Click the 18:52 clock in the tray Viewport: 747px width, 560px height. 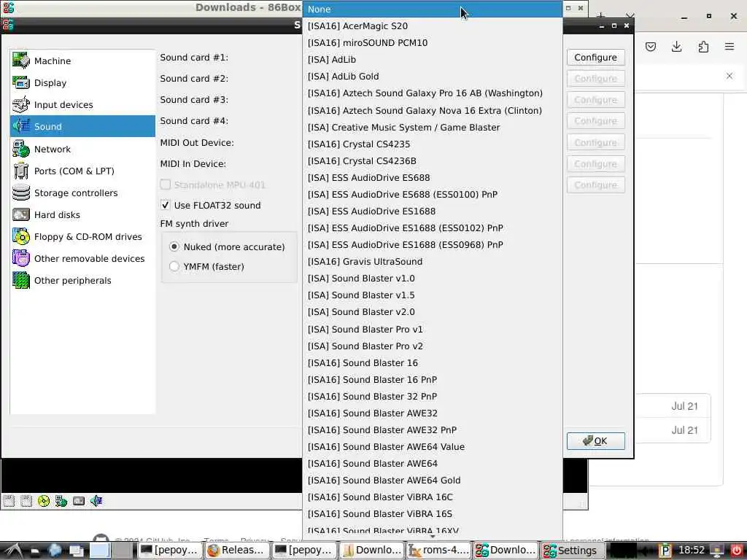point(692,551)
